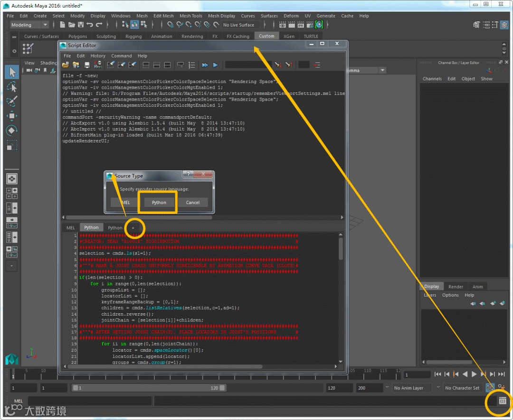The height and width of the screenshot is (420, 513).
Task: Click Redo arrow in status line
Action: [99, 25]
